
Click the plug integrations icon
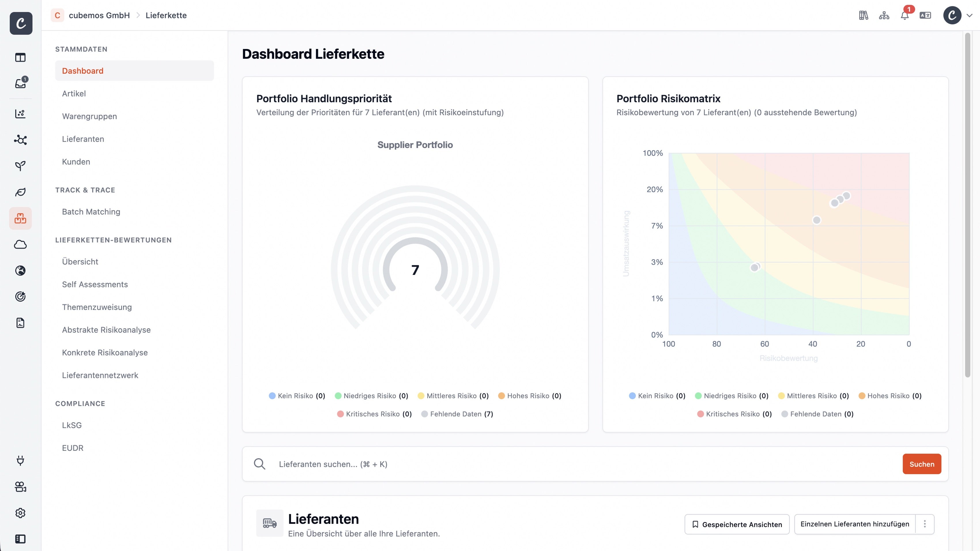pyautogui.click(x=20, y=461)
